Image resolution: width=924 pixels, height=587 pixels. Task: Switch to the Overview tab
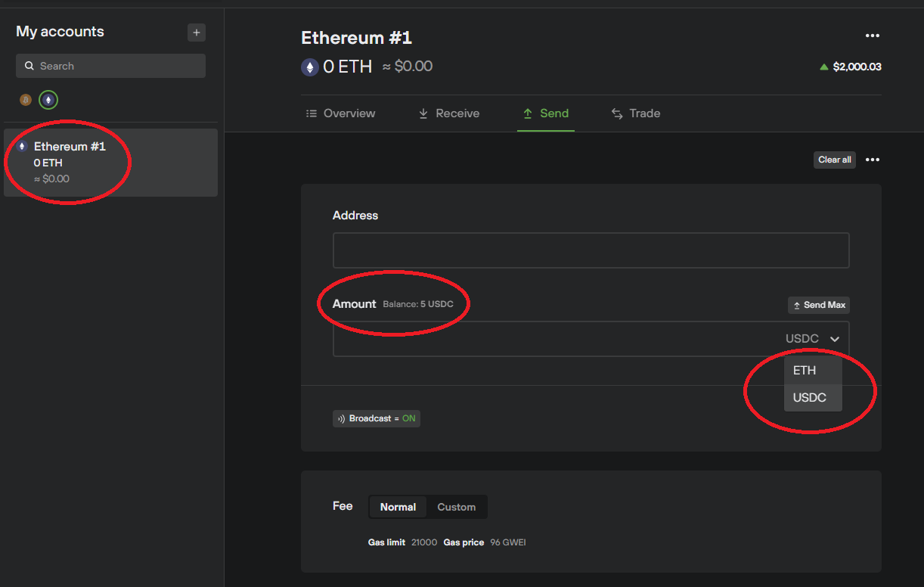[x=340, y=113]
